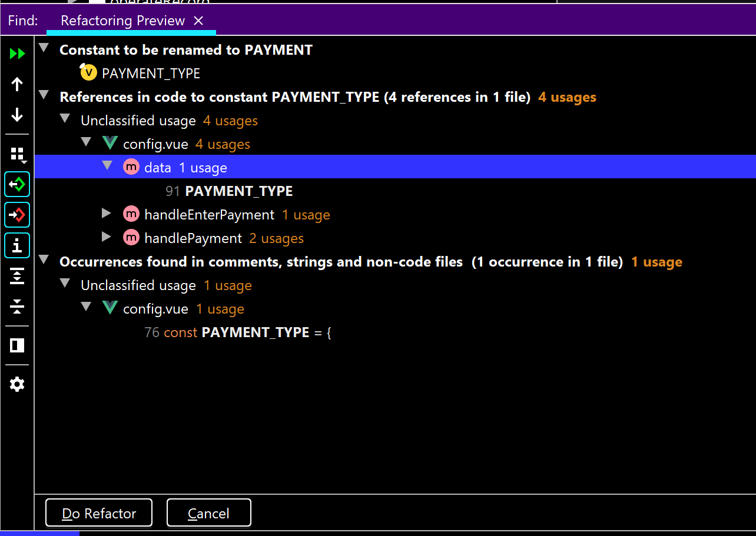Toggle the red write access filter icon

point(17,215)
